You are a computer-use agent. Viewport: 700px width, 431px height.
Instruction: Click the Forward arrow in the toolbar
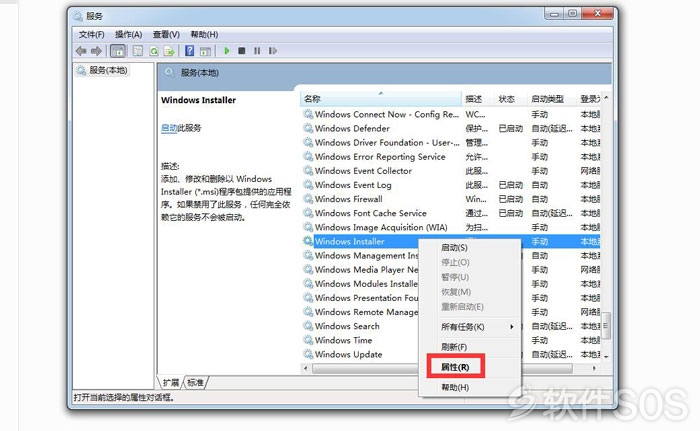(96, 51)
